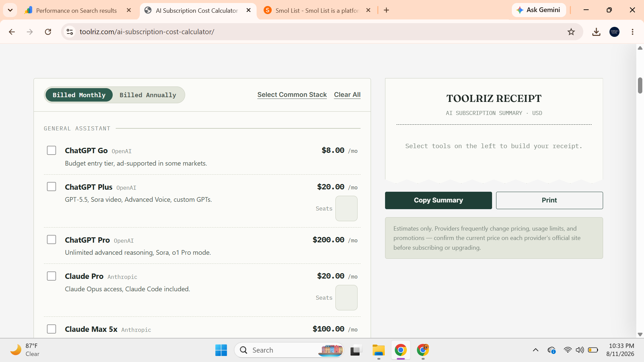Click the address bar URL
Screen dimensions: 644x362
click(x=147, y=32)
